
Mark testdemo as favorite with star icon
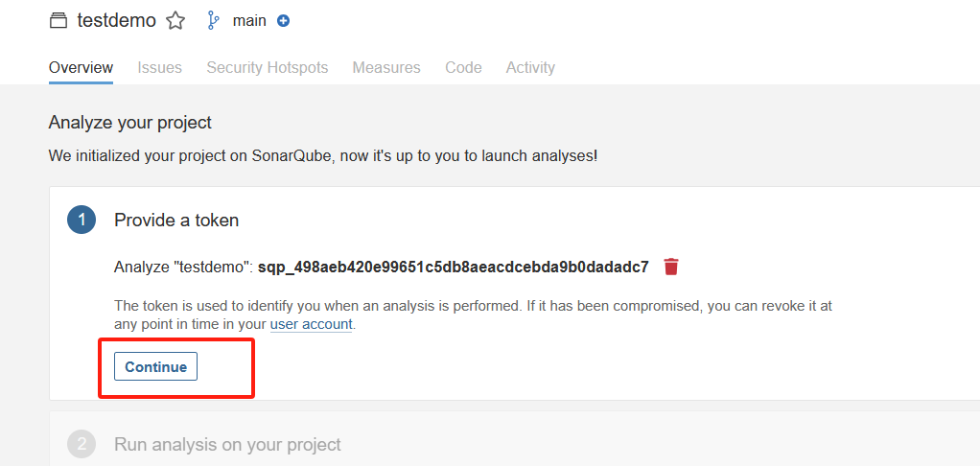coord(175,21)
